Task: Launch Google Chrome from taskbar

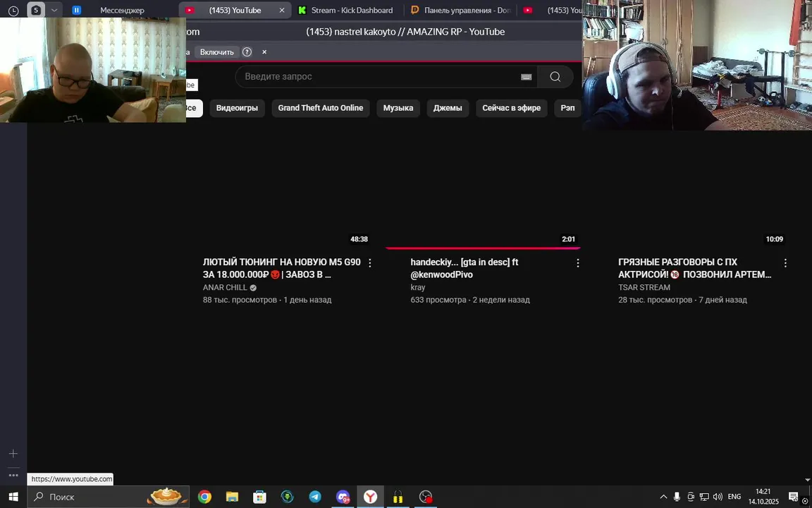Action: coord(204,497)
